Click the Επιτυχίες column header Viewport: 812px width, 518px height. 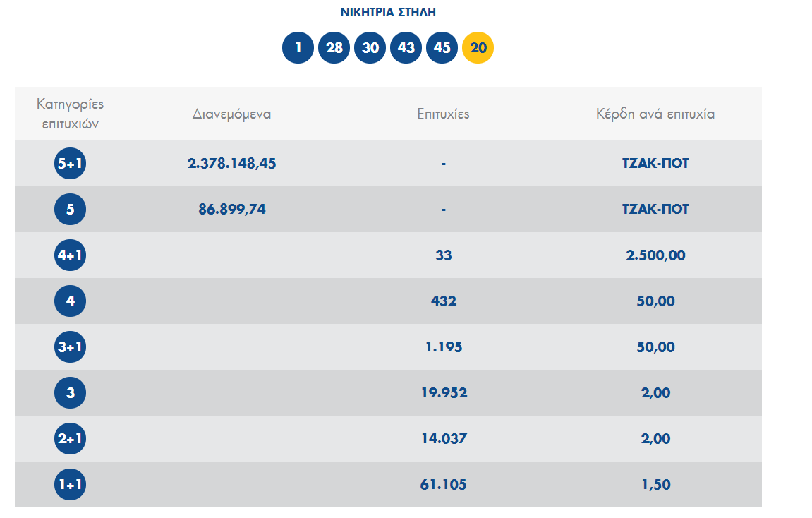443,114
